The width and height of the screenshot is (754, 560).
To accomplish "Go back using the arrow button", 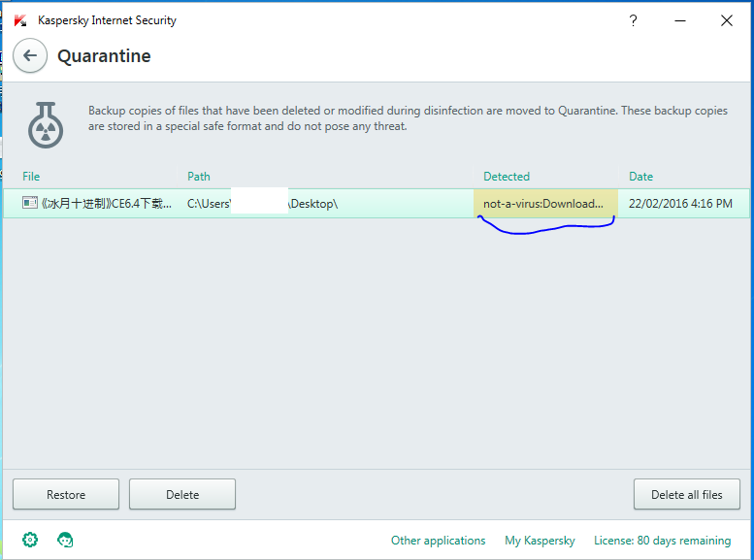I will pyautogui.click(x=30, y=56).
